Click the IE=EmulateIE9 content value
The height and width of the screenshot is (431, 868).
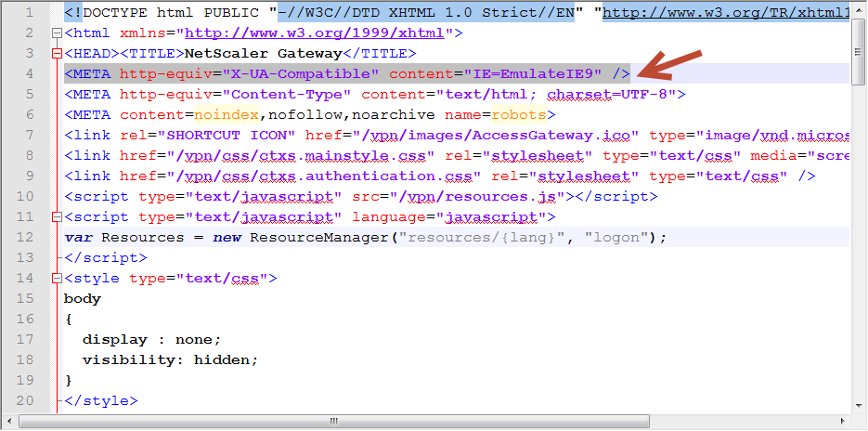pyautogui.click(x=550, y=74)
